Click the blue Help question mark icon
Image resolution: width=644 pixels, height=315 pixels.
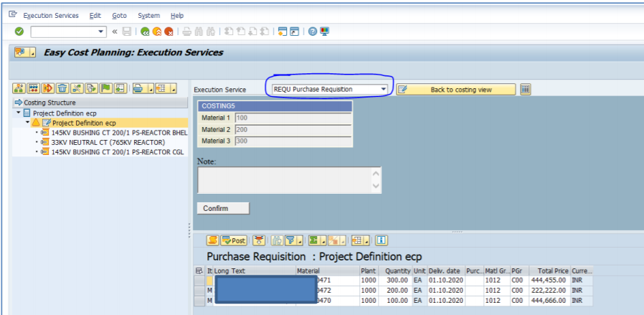(x=313, y=31)
